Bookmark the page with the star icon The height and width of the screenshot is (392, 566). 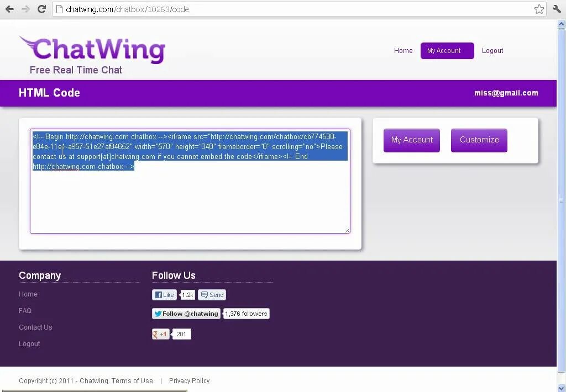tap(539, 9)
